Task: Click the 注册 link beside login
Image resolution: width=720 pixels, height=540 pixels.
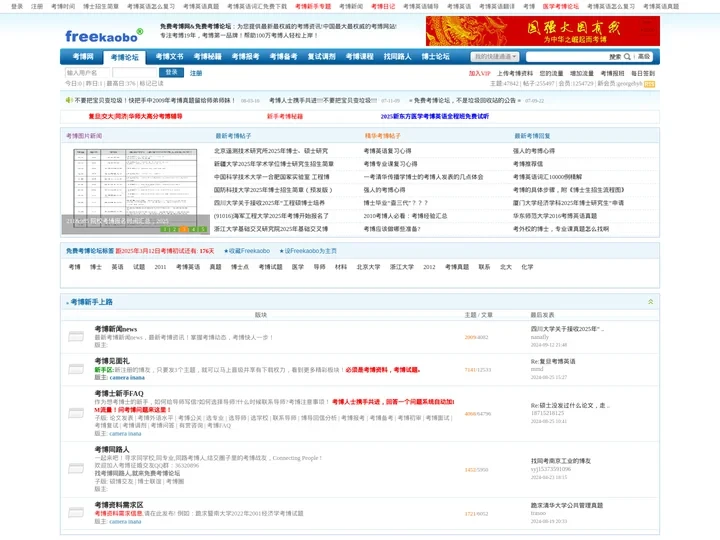Action: point(196,73)
